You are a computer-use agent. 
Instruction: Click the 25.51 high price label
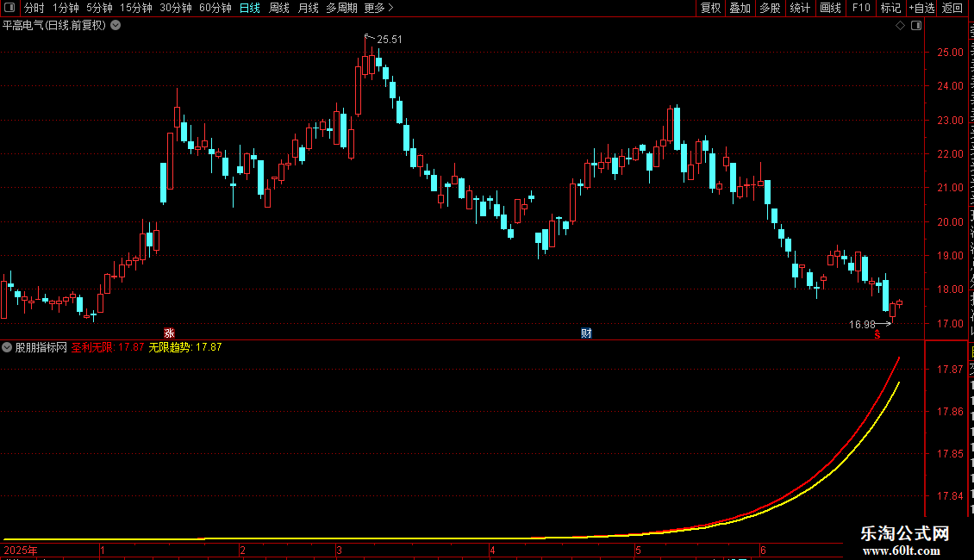390,39
